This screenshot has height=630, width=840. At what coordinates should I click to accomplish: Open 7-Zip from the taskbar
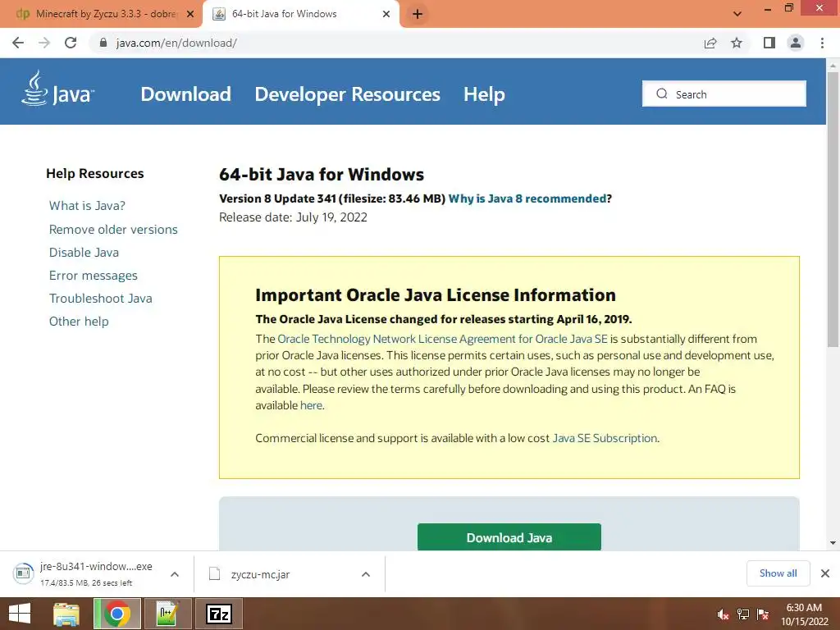point(219,614)
